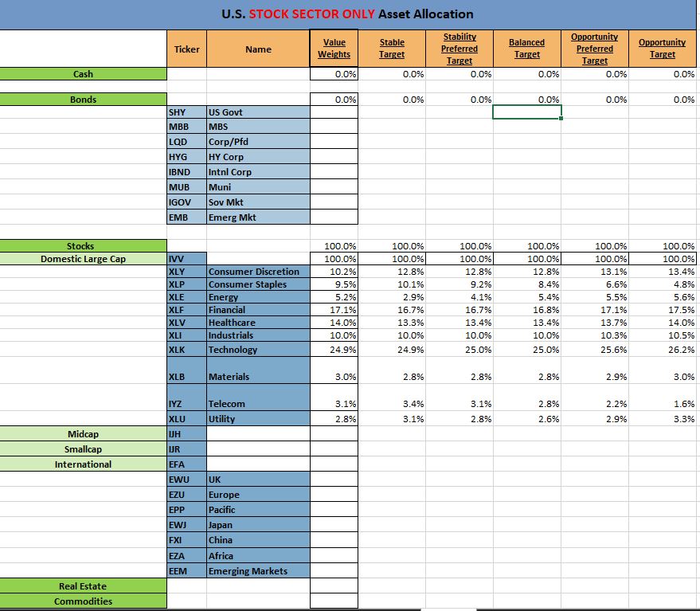Click the Value Weights column header
This screenshot has height=611, width=700.
334,49
